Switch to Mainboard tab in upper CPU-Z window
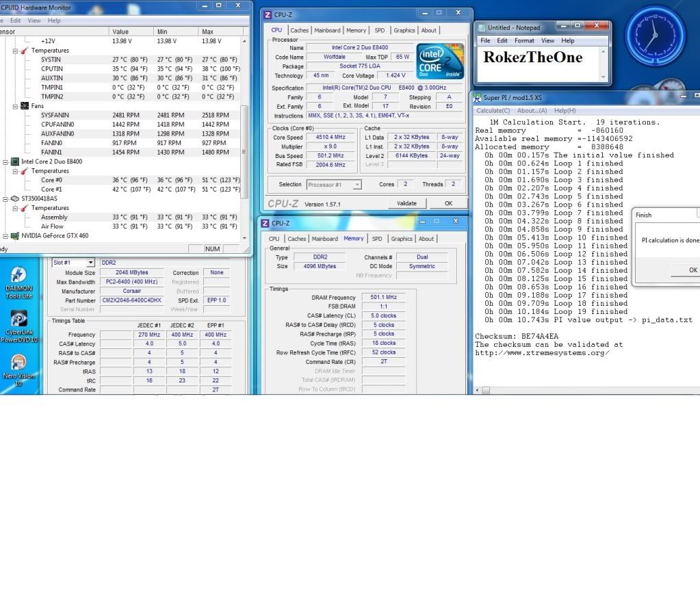Screen dimensions: 700x613 (x=327, y=30)
